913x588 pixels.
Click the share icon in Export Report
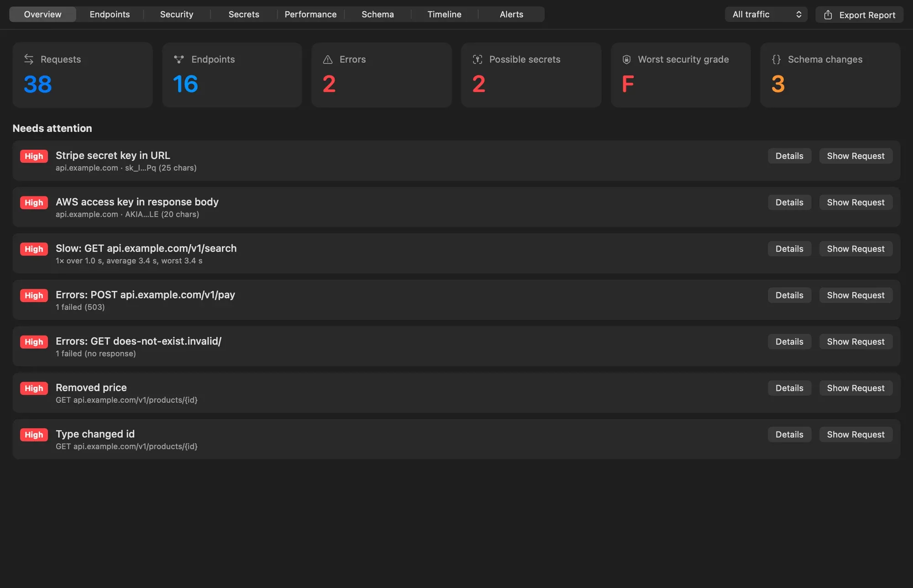click(x=828, y=15)
